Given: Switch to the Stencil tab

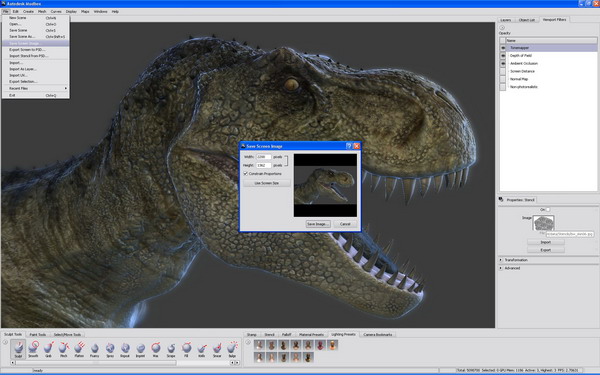Looking at the screenshot, I should [x=269, y=334].
